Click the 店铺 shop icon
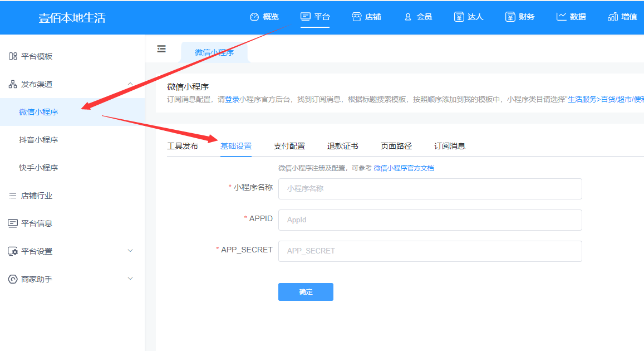Screen dimensions: 644x351 click(x=356, y=17)
